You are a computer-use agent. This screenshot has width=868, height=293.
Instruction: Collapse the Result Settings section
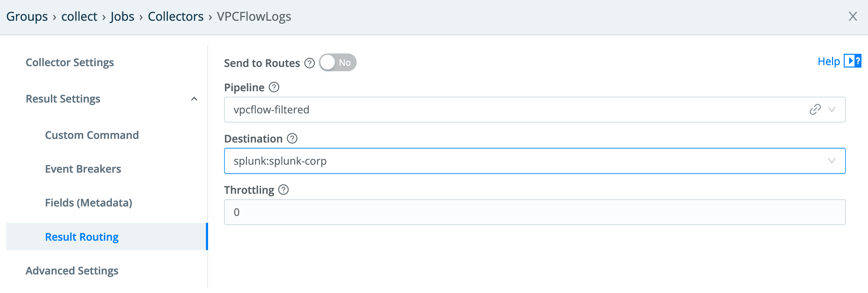194,99
